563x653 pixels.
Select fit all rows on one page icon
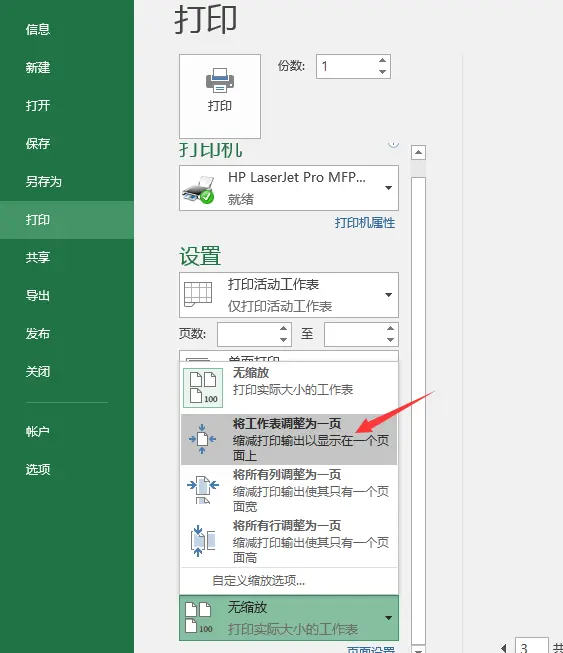[x=202, y=541]
